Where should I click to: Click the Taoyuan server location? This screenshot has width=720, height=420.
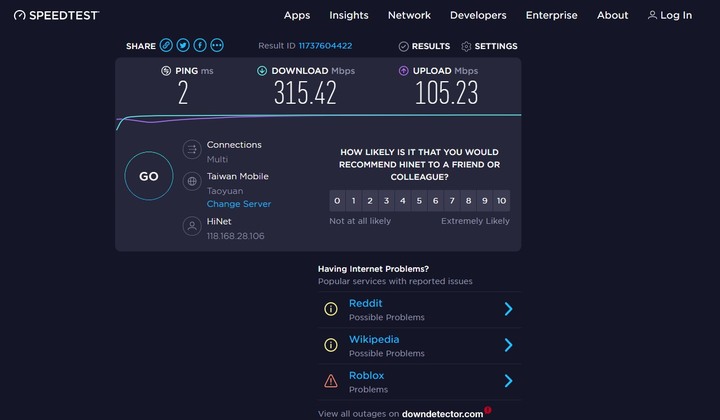coord(225,191)
